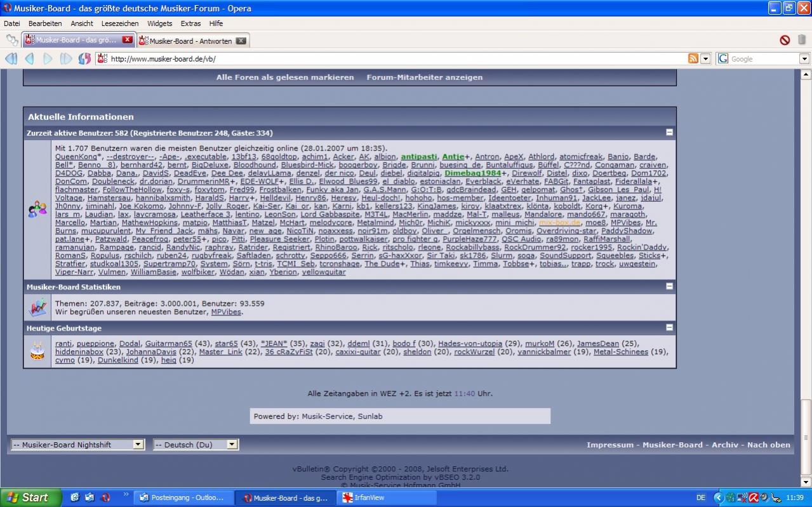Select the Musiker-Board das größte tab

pos(79,40)
